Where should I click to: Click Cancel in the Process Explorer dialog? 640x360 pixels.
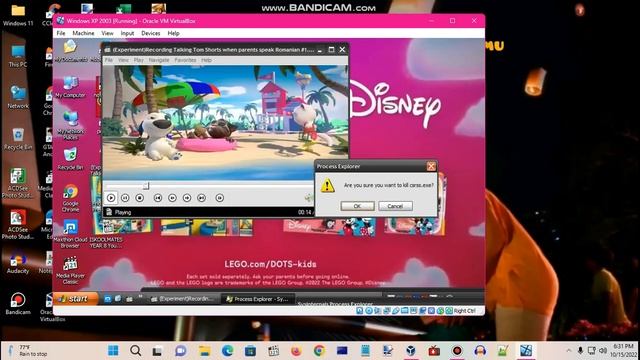coord(395,206)
